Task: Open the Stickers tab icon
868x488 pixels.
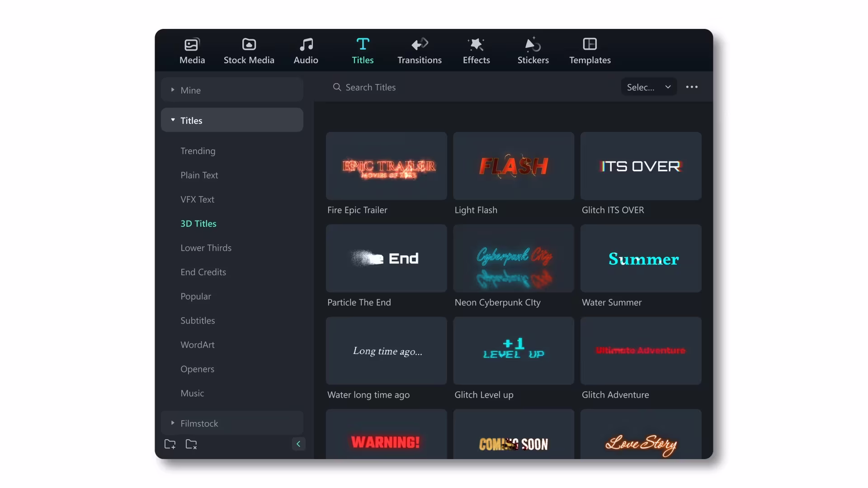Action: coord(533,44)
